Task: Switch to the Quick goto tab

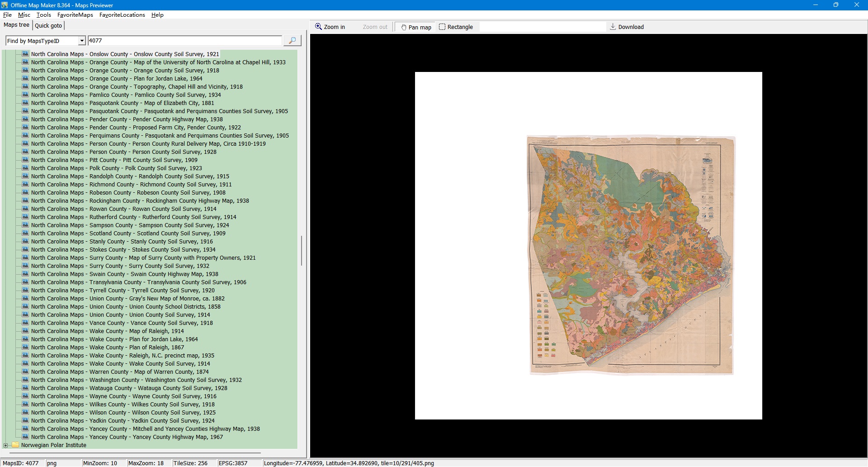Action: pyautogui.click(x=48, y=26)
